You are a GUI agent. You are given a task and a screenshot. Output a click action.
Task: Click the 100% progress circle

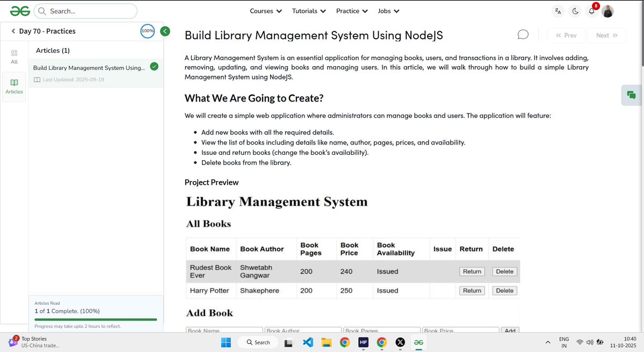tap(148, 31)
